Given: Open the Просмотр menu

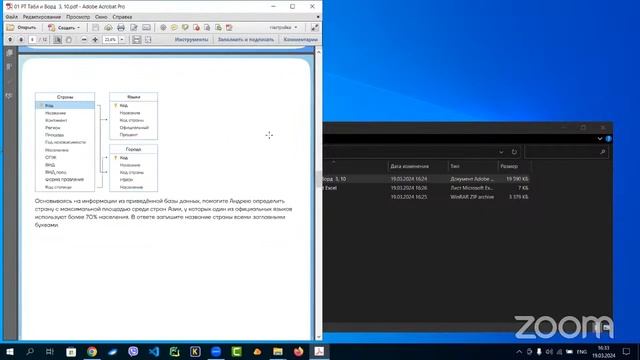Looking at the screenshot, I should (78, 17).
